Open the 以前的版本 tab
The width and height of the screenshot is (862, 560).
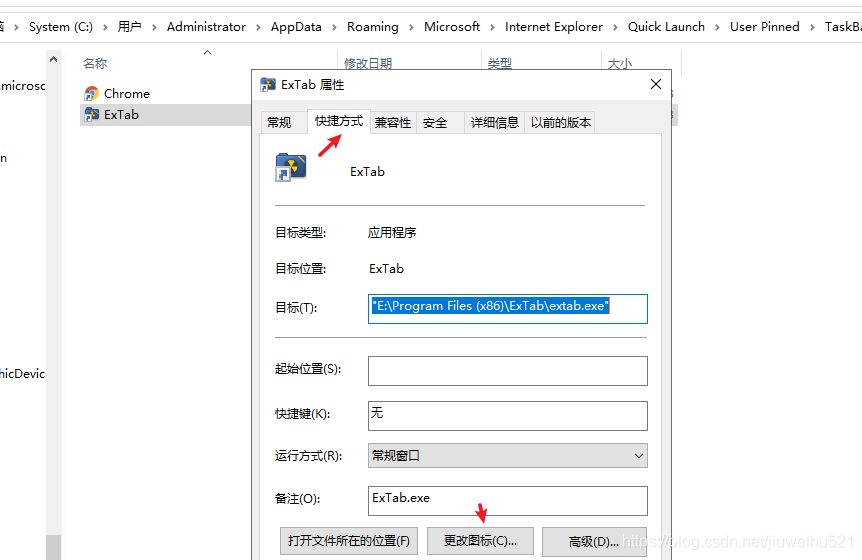click(x=560, y=123)
